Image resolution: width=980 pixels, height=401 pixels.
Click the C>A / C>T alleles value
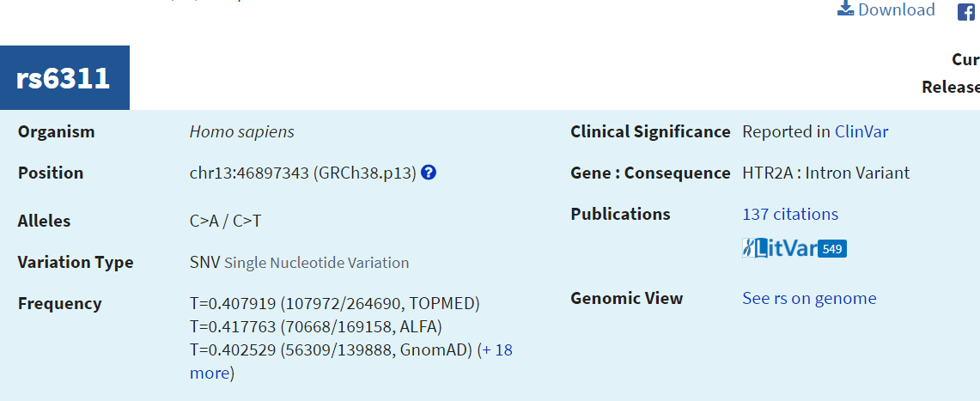click(x=225, y=221)
